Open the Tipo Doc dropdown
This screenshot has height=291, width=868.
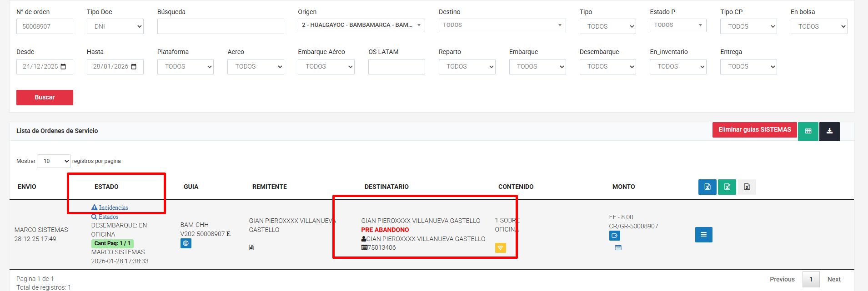(115, 26)
